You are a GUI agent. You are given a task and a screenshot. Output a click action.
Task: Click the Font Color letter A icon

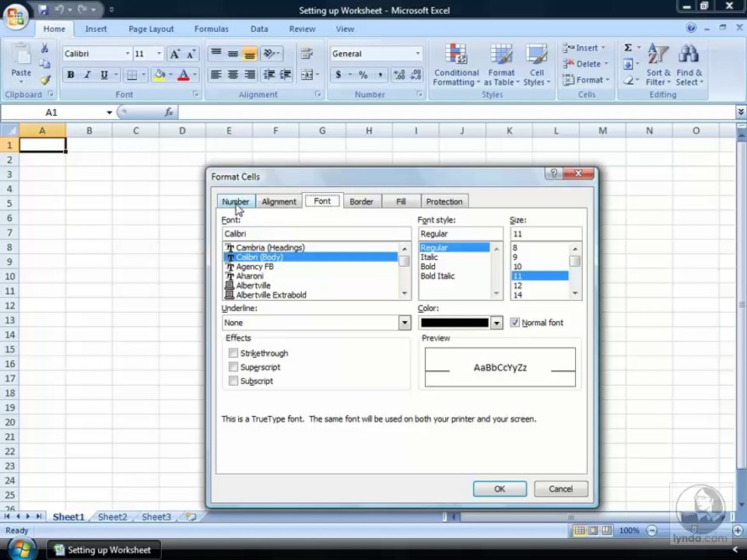184,75
